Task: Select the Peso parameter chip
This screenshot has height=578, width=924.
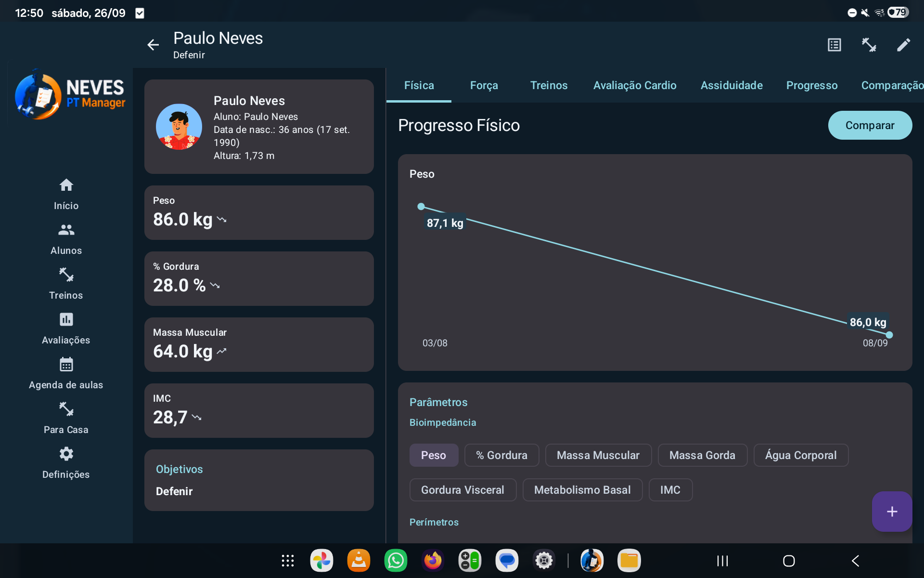Action: [x=434, y=455]
